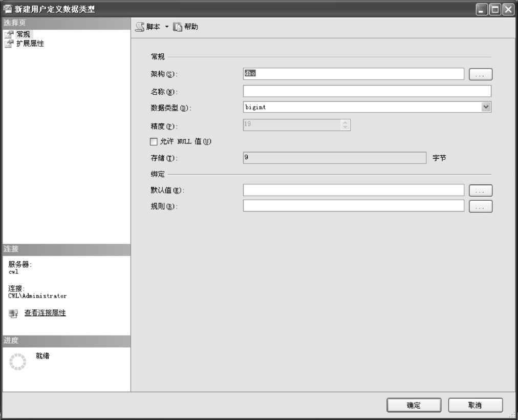Click the connection properties icon

13,313
